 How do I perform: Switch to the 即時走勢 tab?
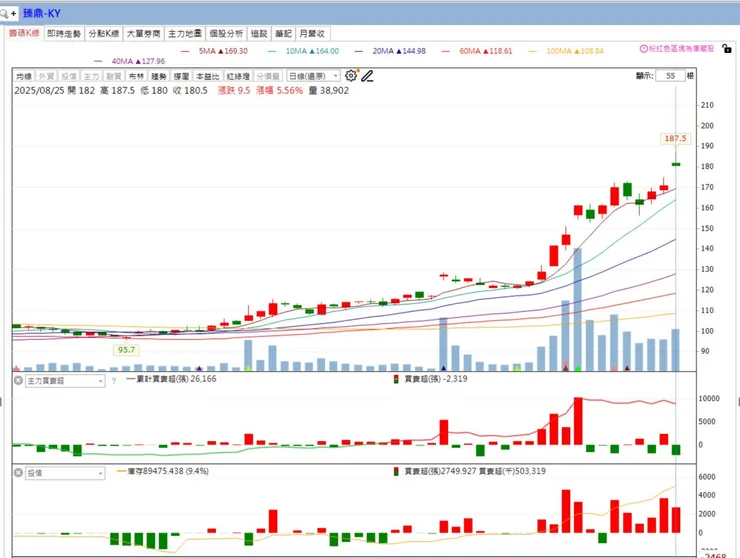pyautogui.click(x=64, y=34)
